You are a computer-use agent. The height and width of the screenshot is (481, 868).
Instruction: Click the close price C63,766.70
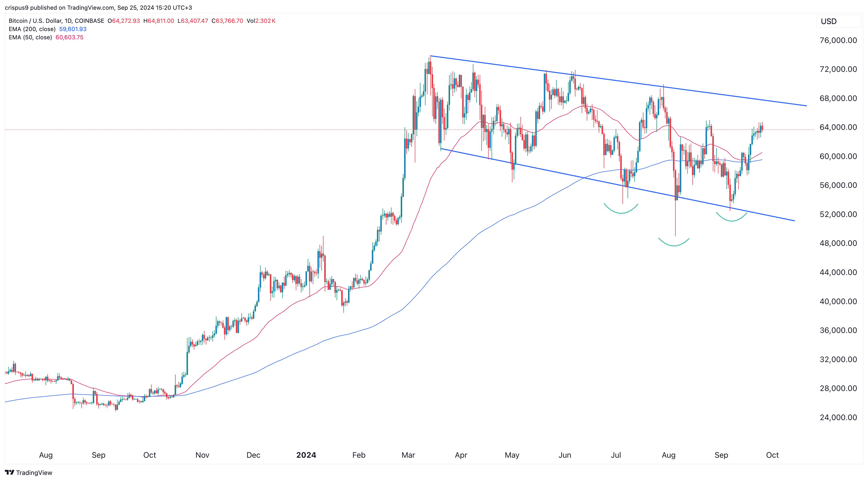(x=227, y=21)
